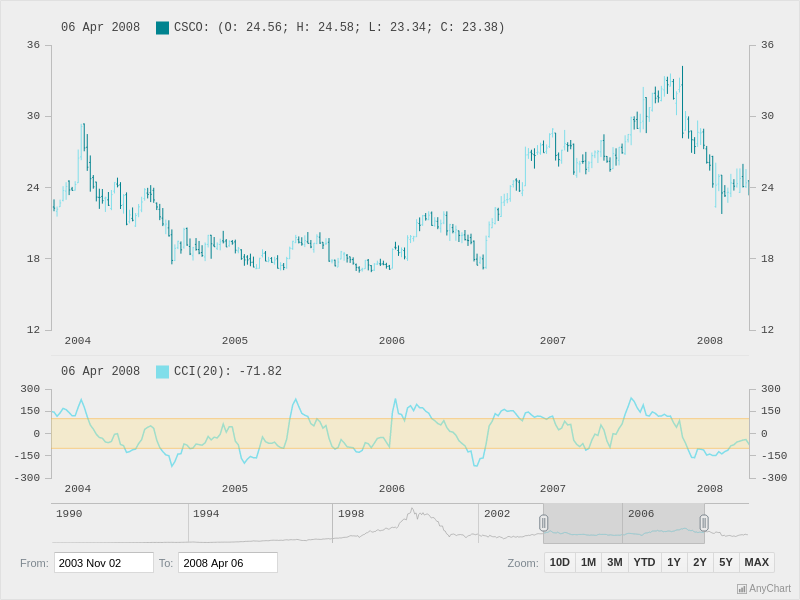Click the 2004 x-axis label under the price chart
The width and height of the screenshot is (800, 600).
pos(78,341)
